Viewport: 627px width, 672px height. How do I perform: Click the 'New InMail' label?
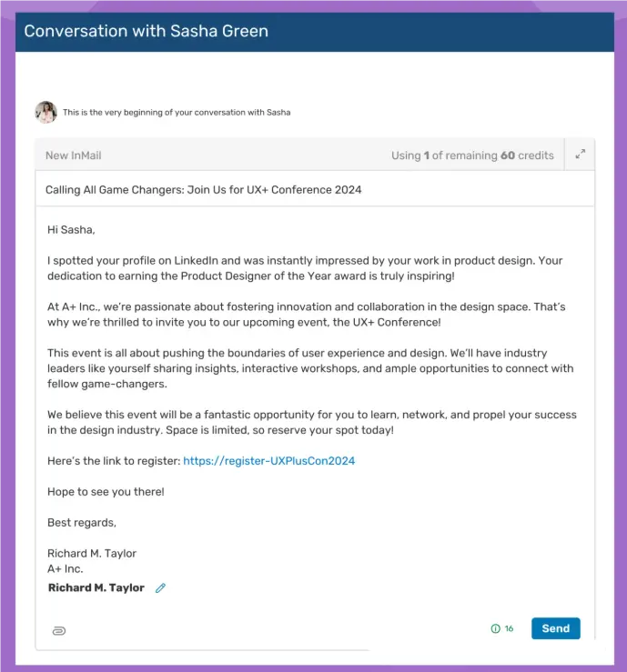pyautogui.click(x=74, y=155)
